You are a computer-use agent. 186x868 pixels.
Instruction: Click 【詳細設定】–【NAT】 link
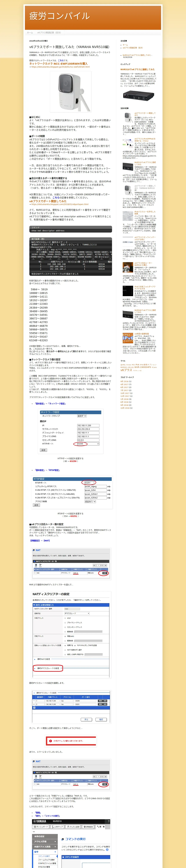pos(40,540)
